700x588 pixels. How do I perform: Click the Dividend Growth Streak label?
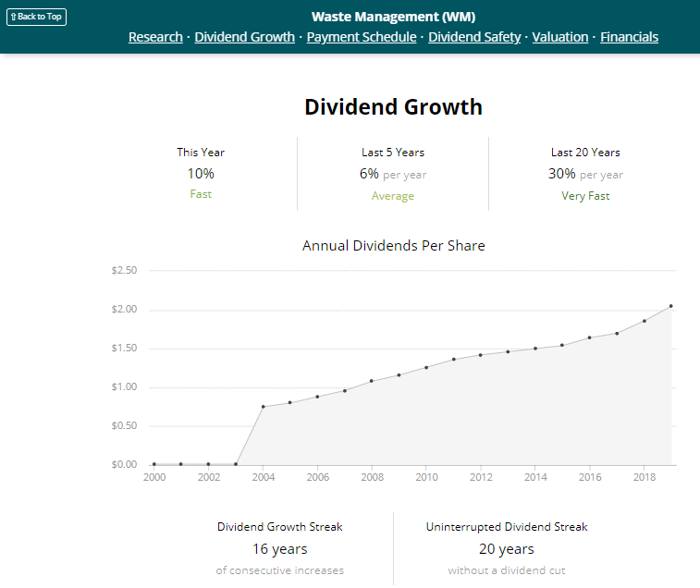click(280, 527)
